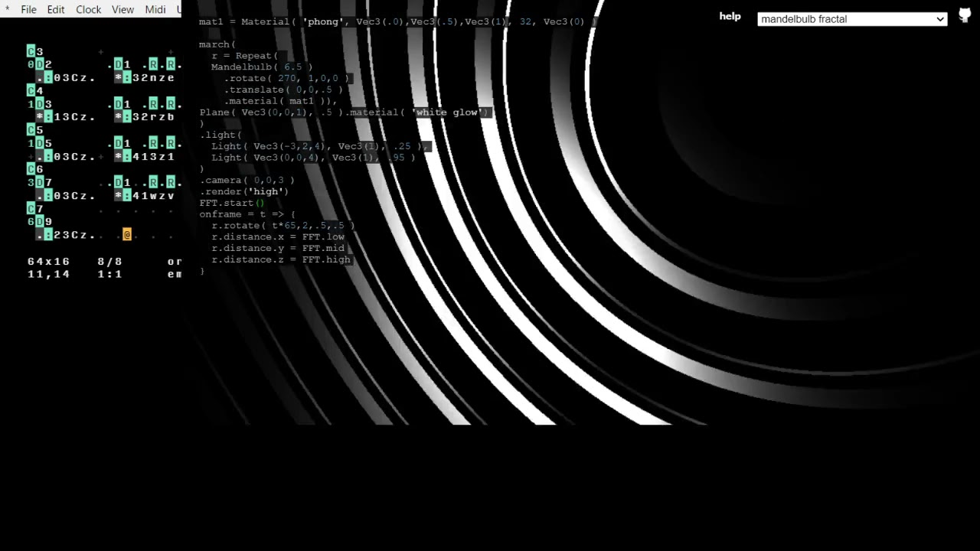Click the .render('high') line
This screenshot has width=980, height=551.
(x=244, y=191)
